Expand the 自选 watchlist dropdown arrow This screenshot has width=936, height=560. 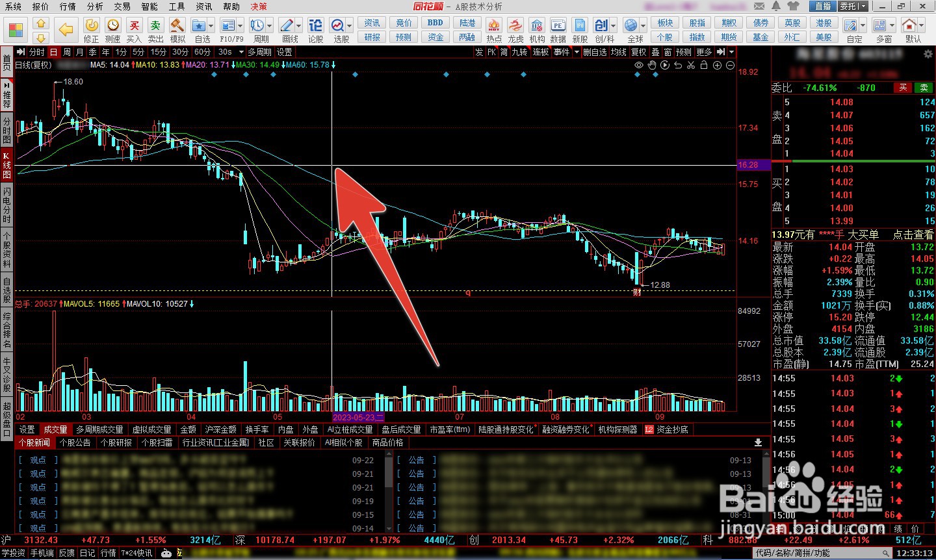212,25
